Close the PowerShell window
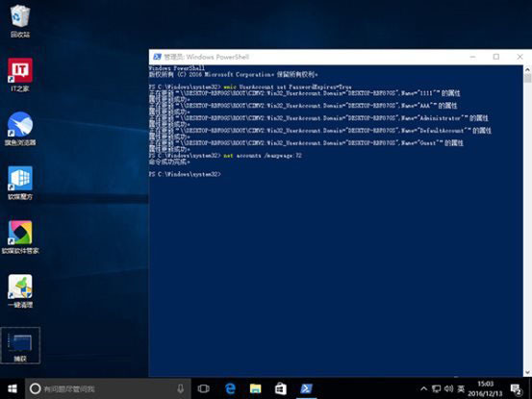Viewport: 532px width, 399px height. point(519,57)
